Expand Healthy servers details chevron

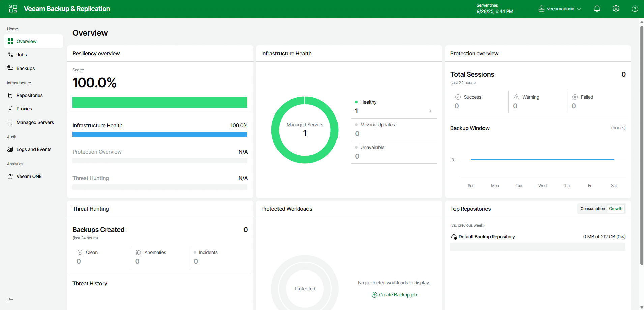[430, 111]
